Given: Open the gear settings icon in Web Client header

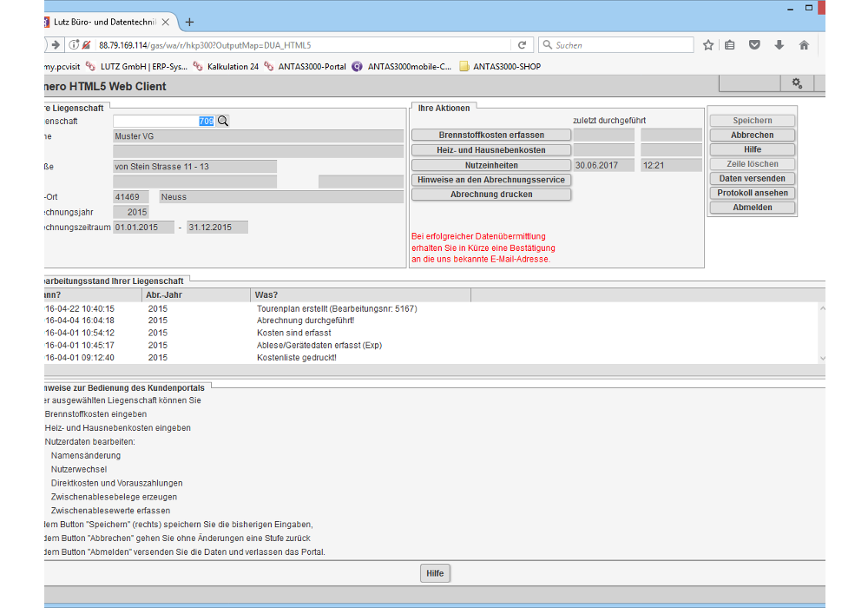Looking at the screenshot, I should tap(796, 83).
